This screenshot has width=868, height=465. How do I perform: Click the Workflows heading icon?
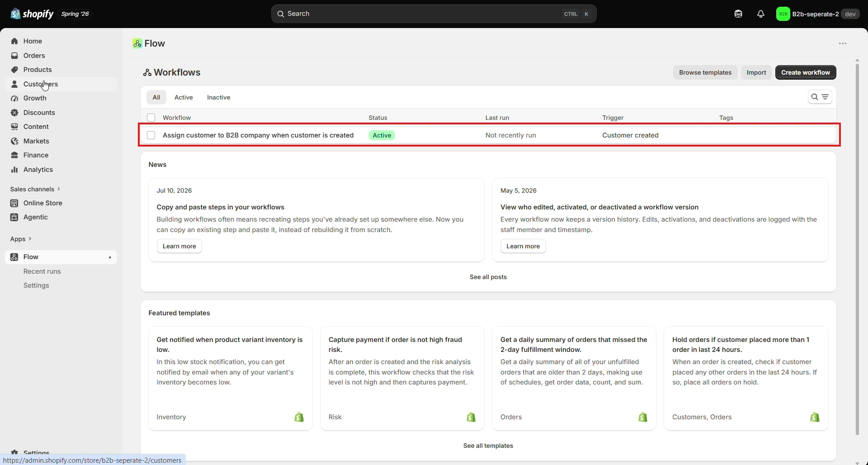(x=147, y=72)
